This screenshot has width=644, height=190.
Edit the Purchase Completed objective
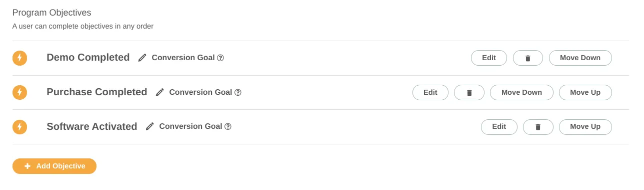(430, 93)
